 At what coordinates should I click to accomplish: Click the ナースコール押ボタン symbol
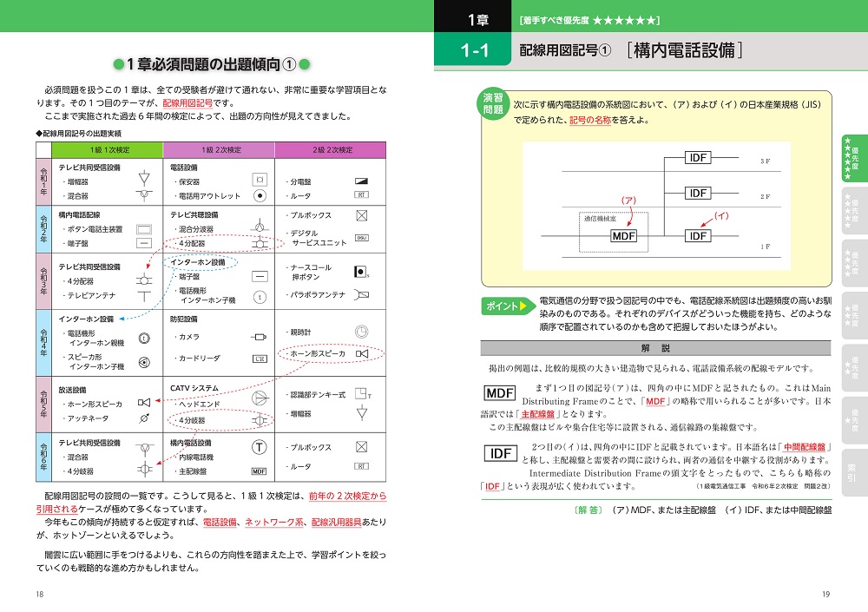(x=361, y=272)
